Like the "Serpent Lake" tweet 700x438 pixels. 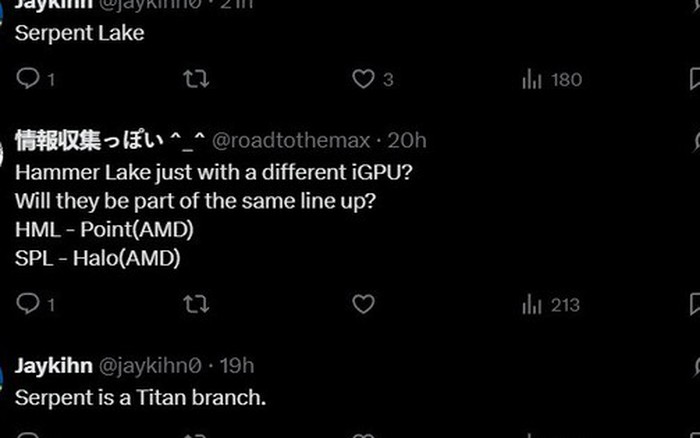[364, 79]
